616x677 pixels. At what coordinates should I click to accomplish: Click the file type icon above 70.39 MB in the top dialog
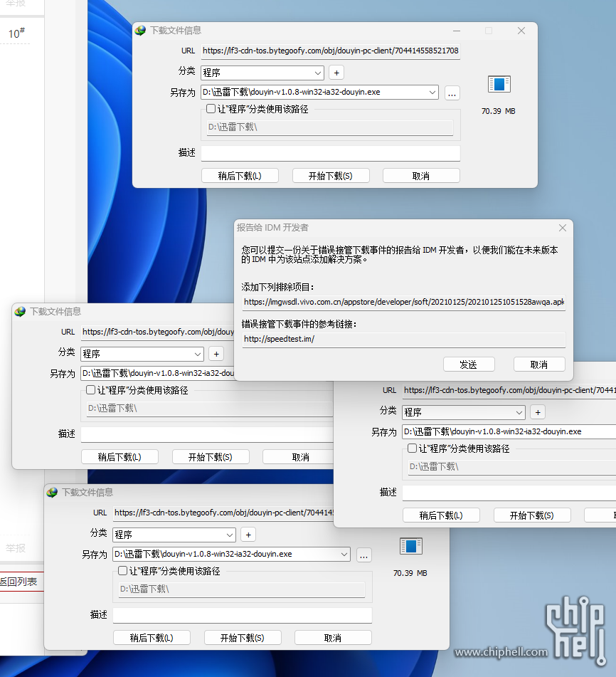pyautogui.click(x=499, y=84)
